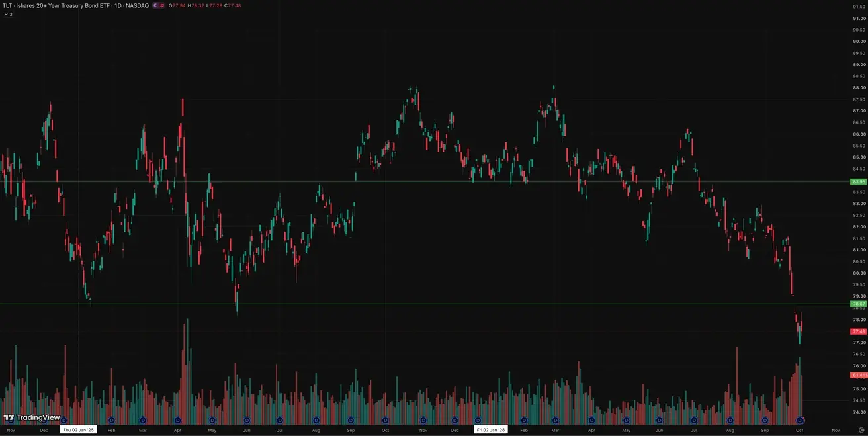The height and width of the screenshot is (436, 868).
Task: Click the open value O77.94
Action: pyautogui.click(x=177, y=5)
